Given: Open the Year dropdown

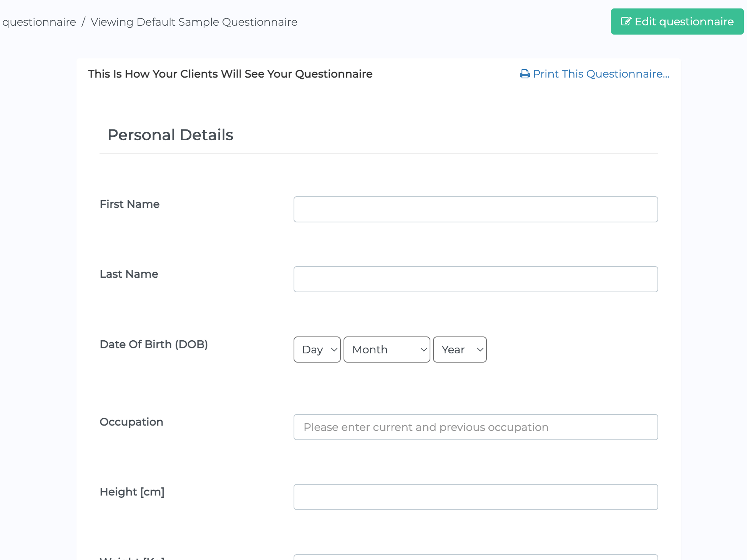Looking at the screenshot, I should 460,350.
